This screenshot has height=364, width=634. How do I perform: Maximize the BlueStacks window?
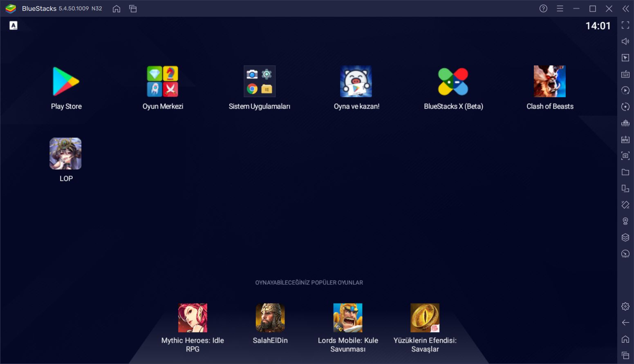coord(593,9)
